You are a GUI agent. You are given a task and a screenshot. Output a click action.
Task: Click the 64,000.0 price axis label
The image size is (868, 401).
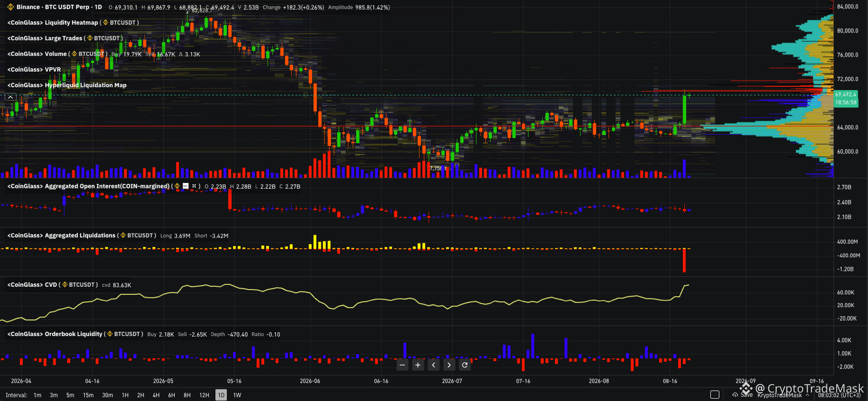pos(848,127)
